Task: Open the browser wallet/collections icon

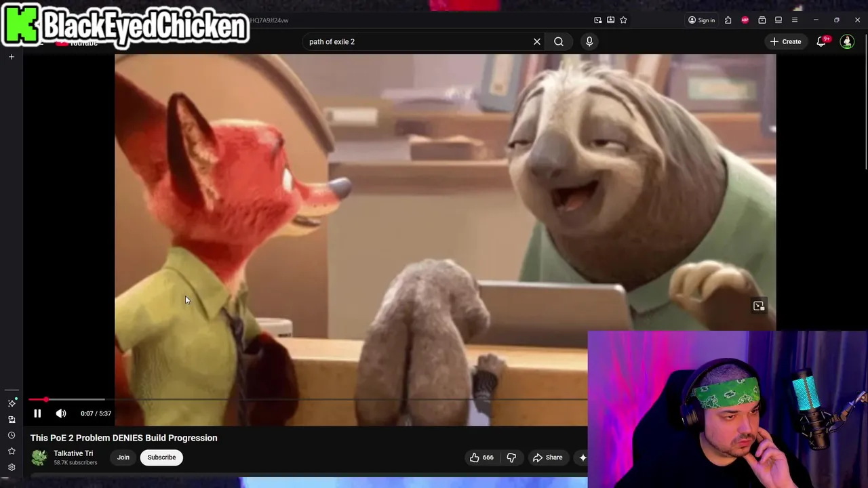Action: click(x=762, y=20)
